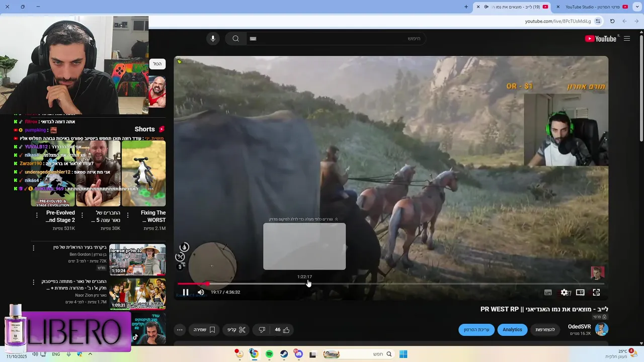Toggle subtitles/captions in the player

pyautogui.click(x=548, y=292)
